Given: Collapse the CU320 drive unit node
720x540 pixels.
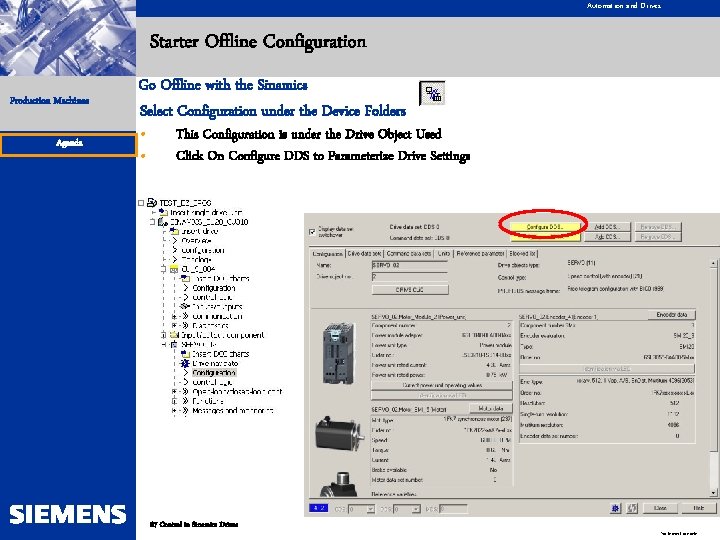Looking at the screenshot, I should (x=152, y=222).
